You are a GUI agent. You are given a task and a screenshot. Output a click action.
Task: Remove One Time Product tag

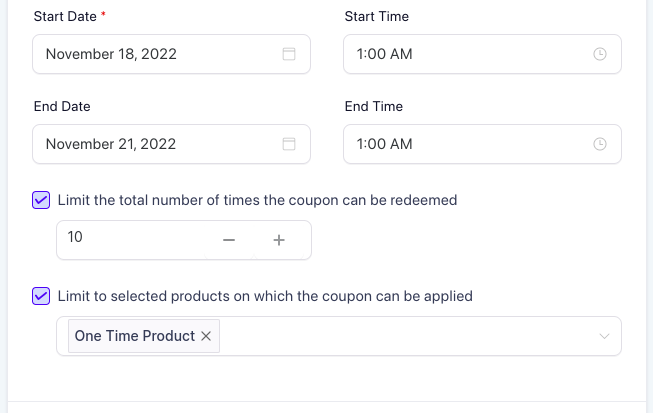206,336
